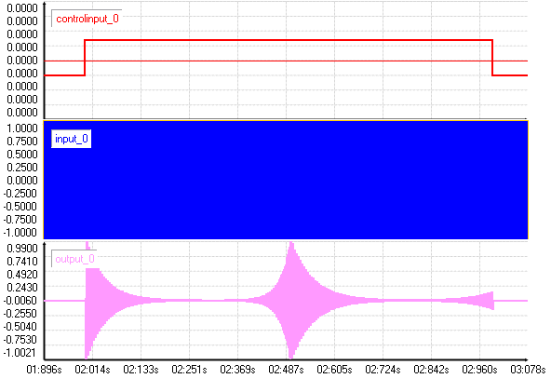This screenshot has width=551, height=392.
Task: Click the 02:251s time axis label
Action: (189, 370)
